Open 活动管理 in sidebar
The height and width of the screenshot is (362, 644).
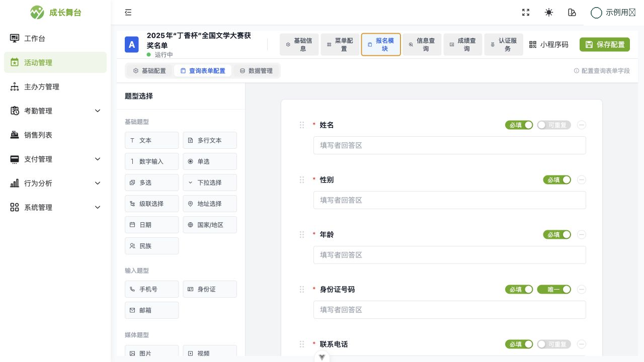pyautogui.click(x=55, y=62)
